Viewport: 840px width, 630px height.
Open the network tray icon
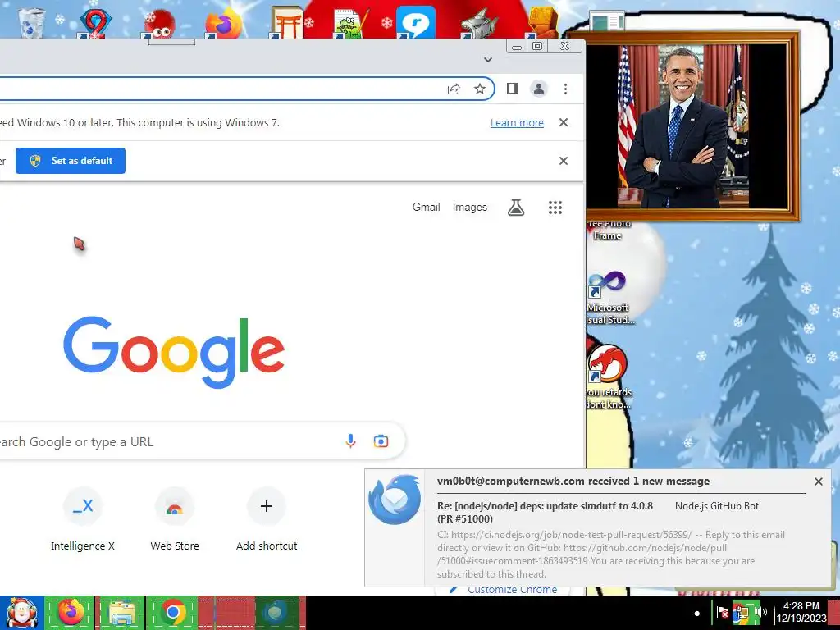[742, 614]
